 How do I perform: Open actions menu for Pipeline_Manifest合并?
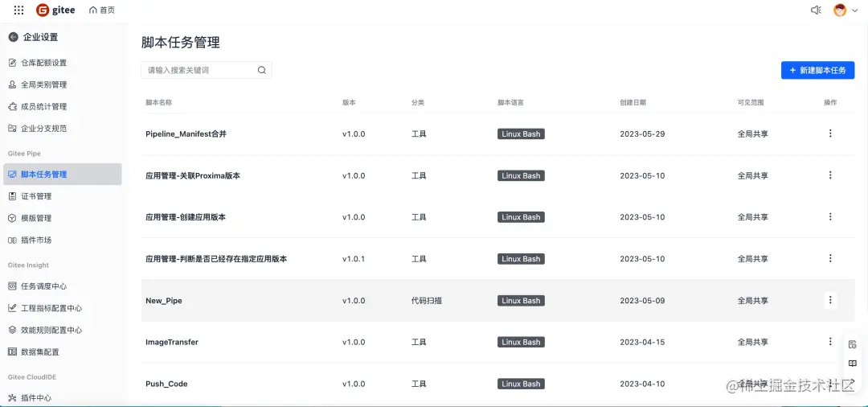pos(829,134)
